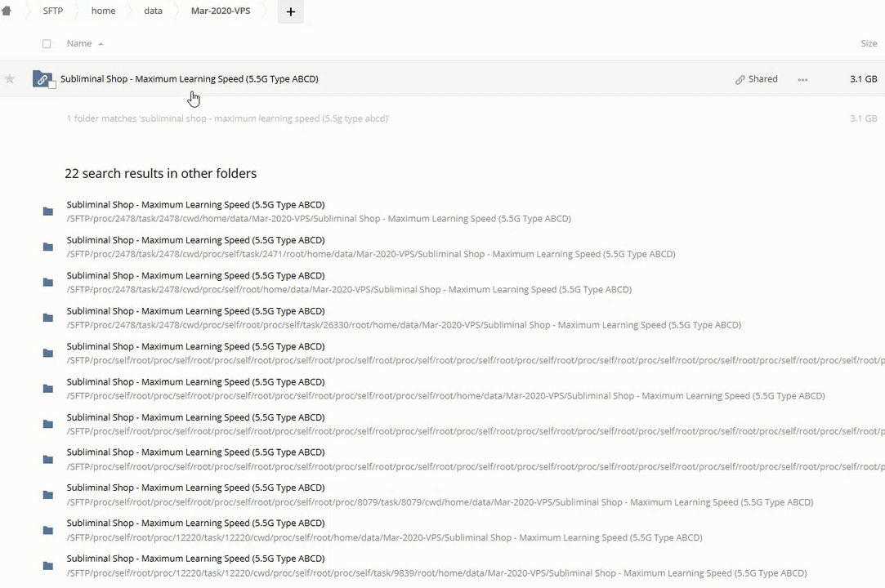Screen dimensions: 885x588
Task: Star the Subliminal Shop folder as favorite
Action: click(x=10, y=79)
